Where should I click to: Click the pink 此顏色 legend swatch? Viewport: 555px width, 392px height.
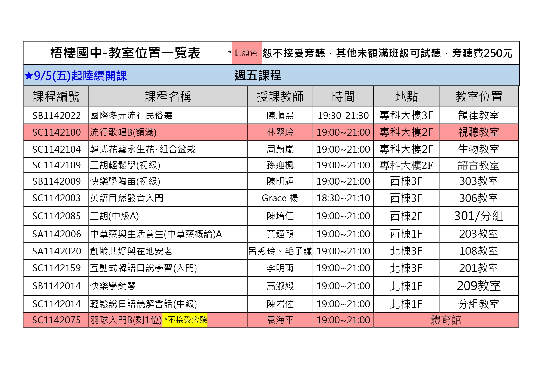tap(246, 53)
